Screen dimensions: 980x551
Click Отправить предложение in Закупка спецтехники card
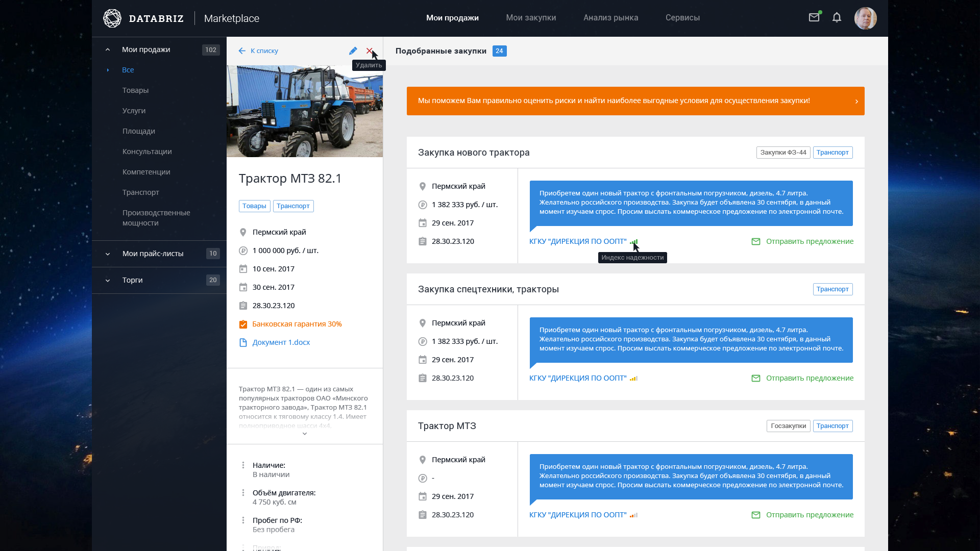pos(810,378)
